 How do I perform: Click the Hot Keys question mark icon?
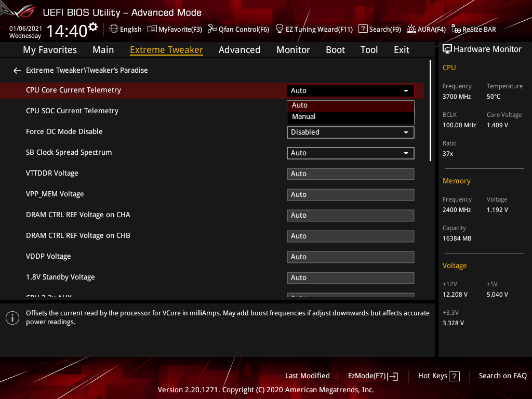click(x=454, y=376)
